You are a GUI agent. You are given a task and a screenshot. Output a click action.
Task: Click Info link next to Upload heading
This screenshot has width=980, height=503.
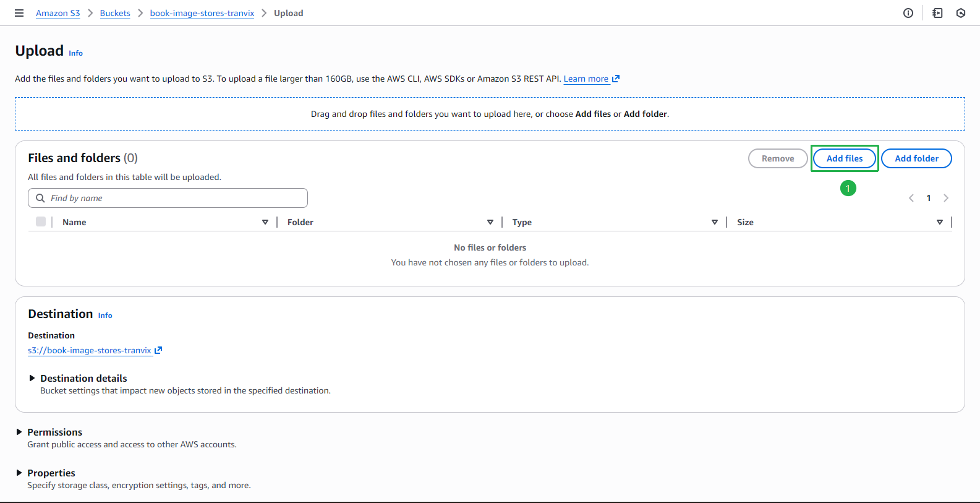pos(75,53)
